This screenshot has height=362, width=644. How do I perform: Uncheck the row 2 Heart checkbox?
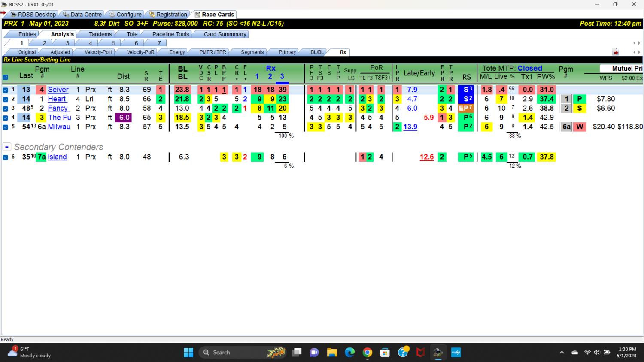click(5, 99)
